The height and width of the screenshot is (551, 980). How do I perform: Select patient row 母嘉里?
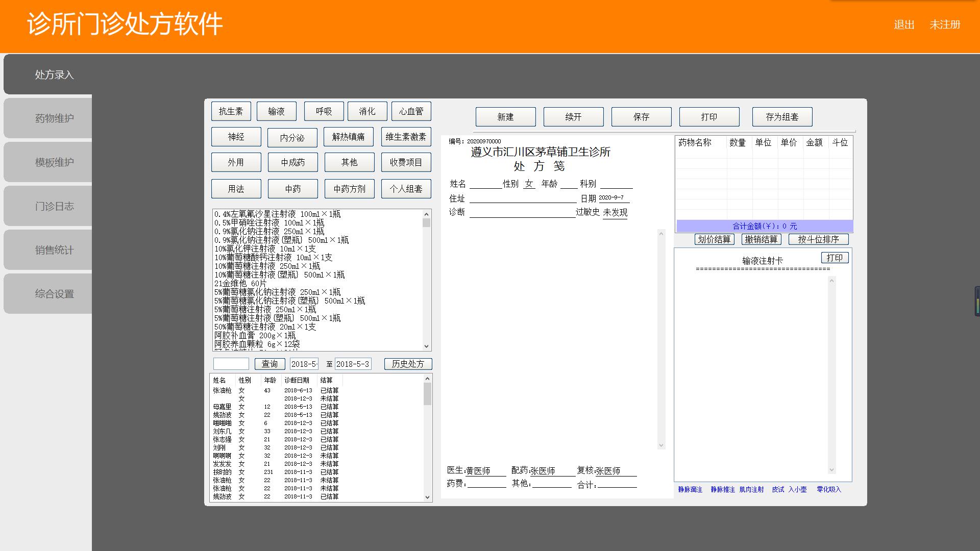[222, 407]
